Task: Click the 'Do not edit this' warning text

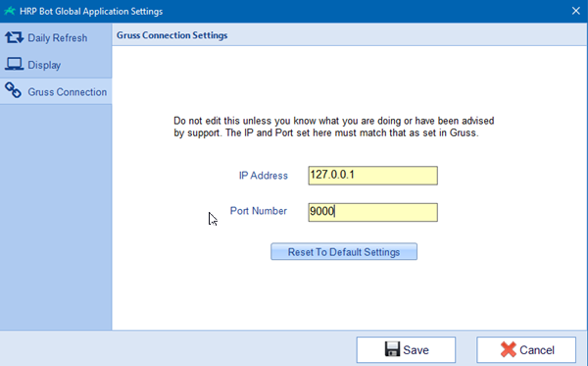Action: tap(333, 127)
